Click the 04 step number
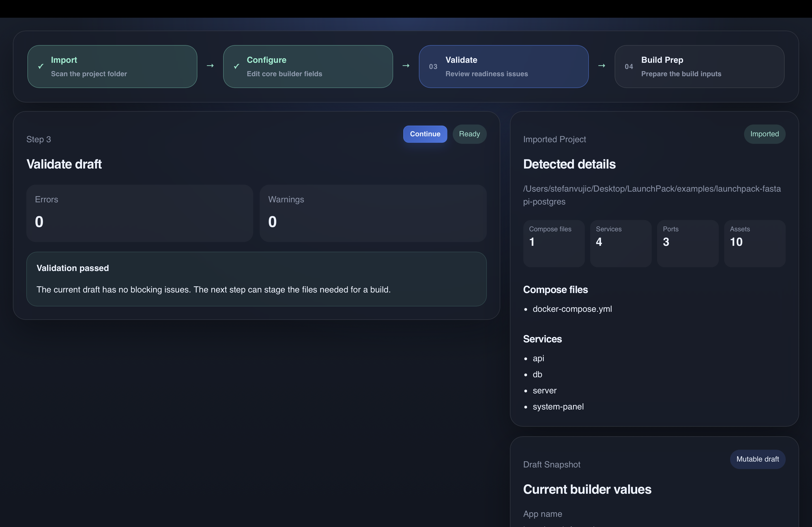The width and height of the screenshot is (812, 527). [629, 67]
